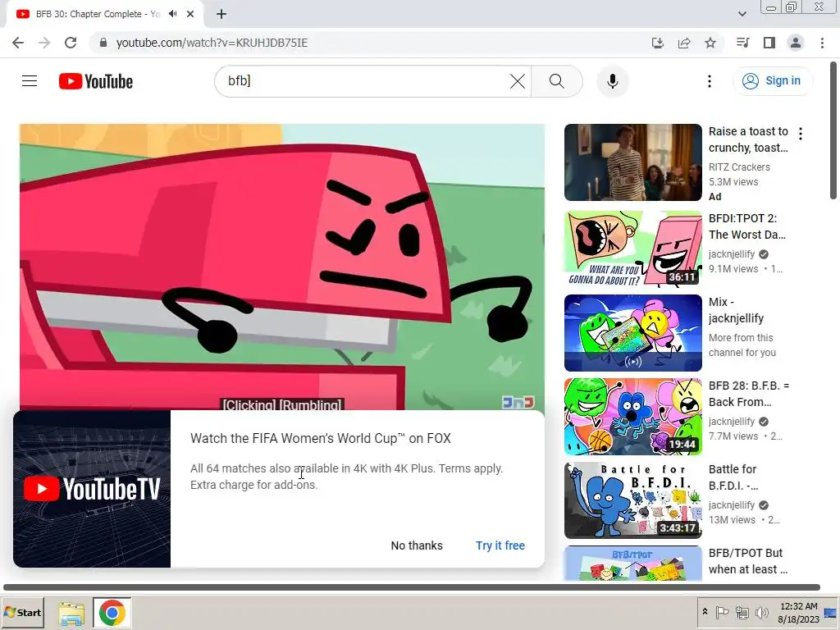This screenshot has height=630, width=840.
Task: Open the BFB/TPOT But thumbnail
Action: pos(632,563)
